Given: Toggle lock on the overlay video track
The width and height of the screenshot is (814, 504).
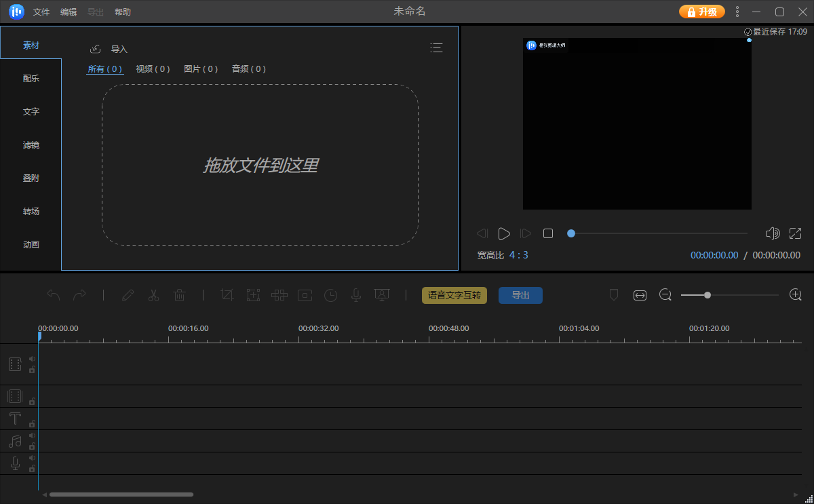Looking at the screenshot, I should [x=32, y=402].
